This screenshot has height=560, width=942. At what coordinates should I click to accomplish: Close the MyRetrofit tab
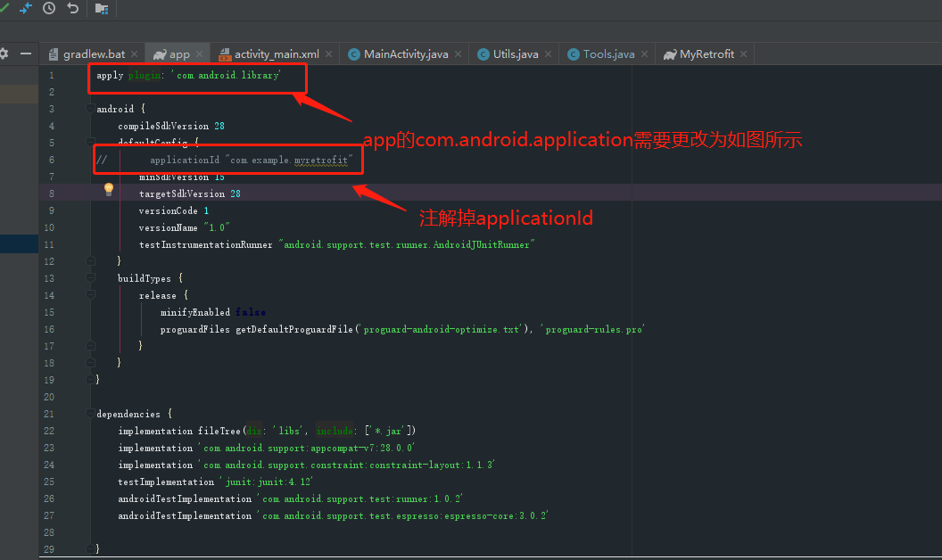coord(744,54)
